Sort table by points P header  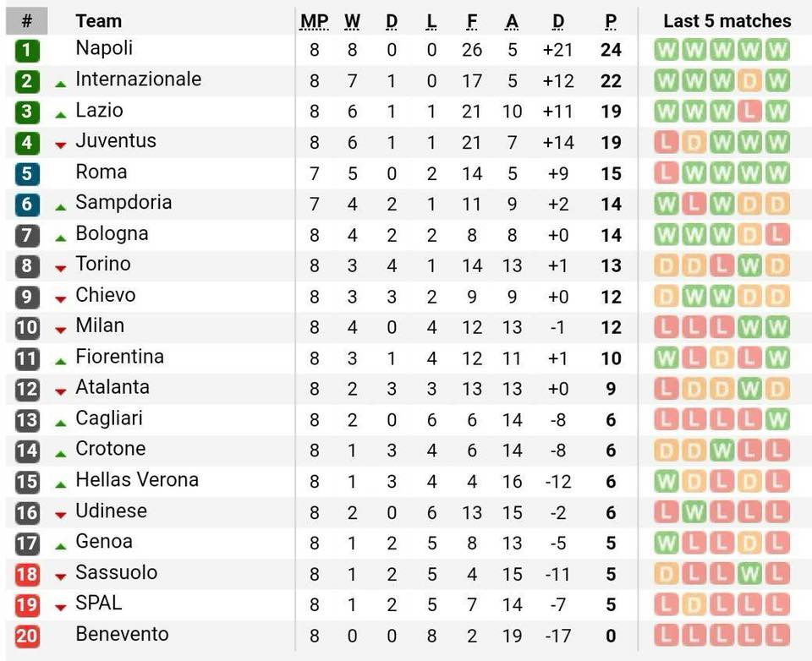coord(611,21)
